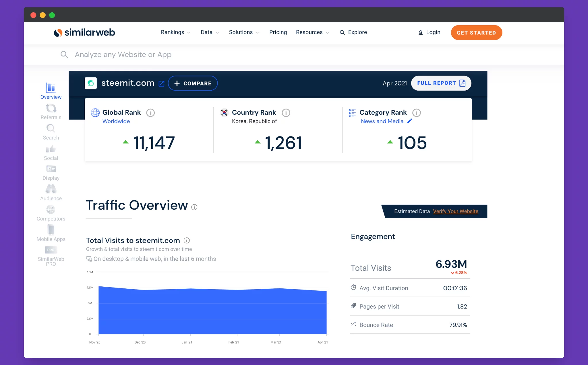Click the Verify Your Website link
The width and height of the screenshot is (588, 365).
point(455,211)
